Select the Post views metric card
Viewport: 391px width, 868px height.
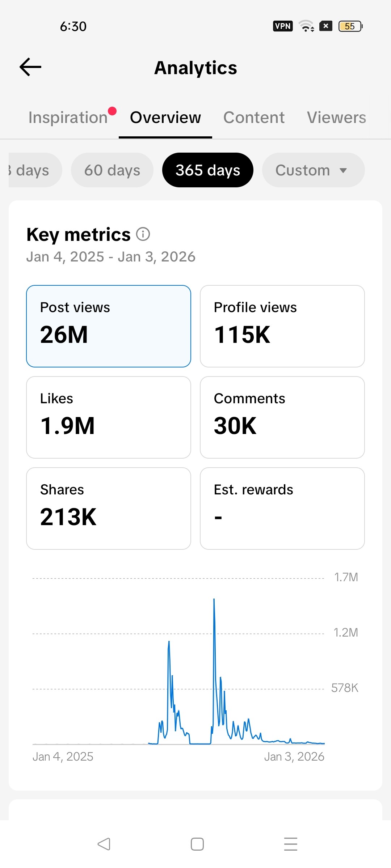109,326
